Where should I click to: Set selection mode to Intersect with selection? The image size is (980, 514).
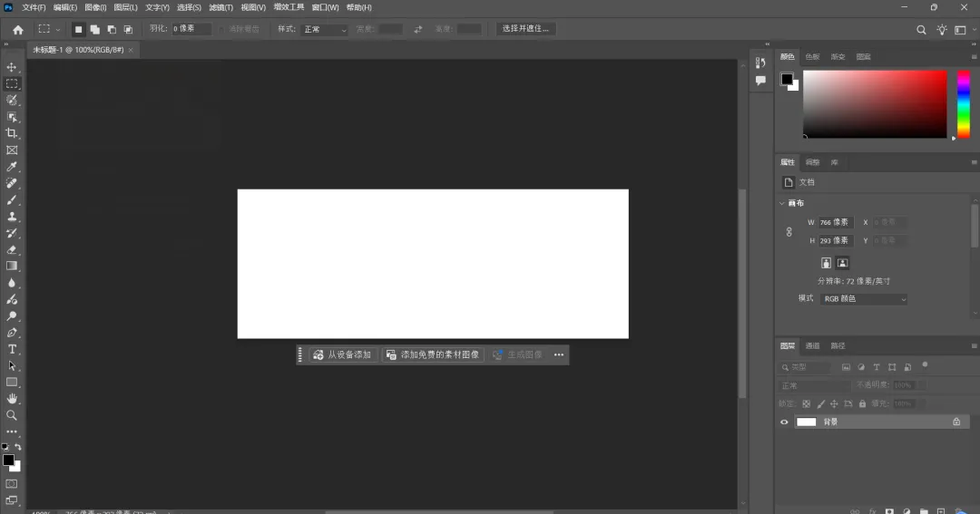point(128,29)
